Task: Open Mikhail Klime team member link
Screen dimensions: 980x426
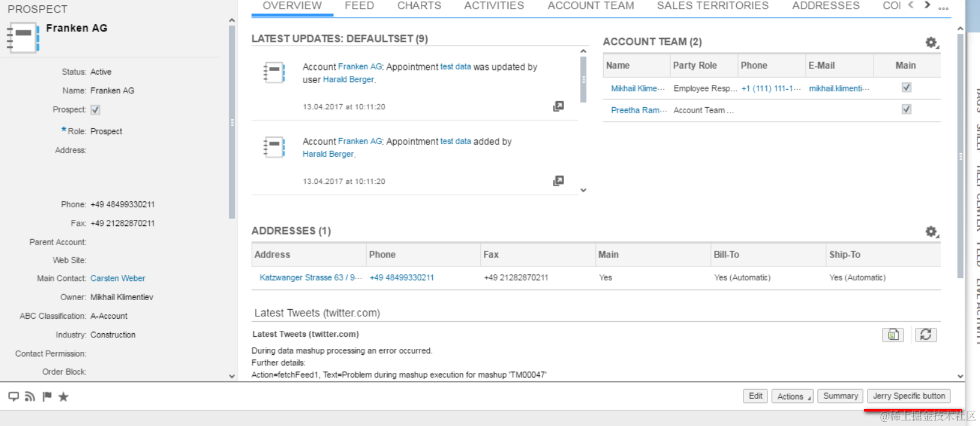Action: coord(637,88)
